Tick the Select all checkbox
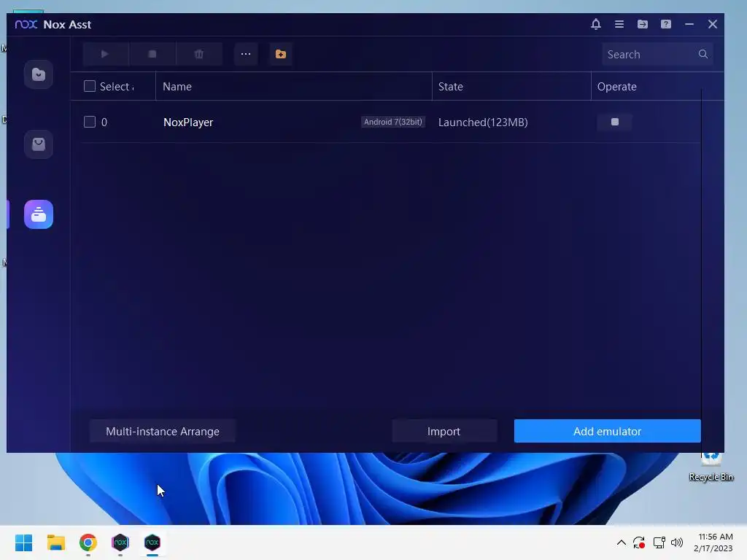747x560 pixels. [x=90, y=86]
